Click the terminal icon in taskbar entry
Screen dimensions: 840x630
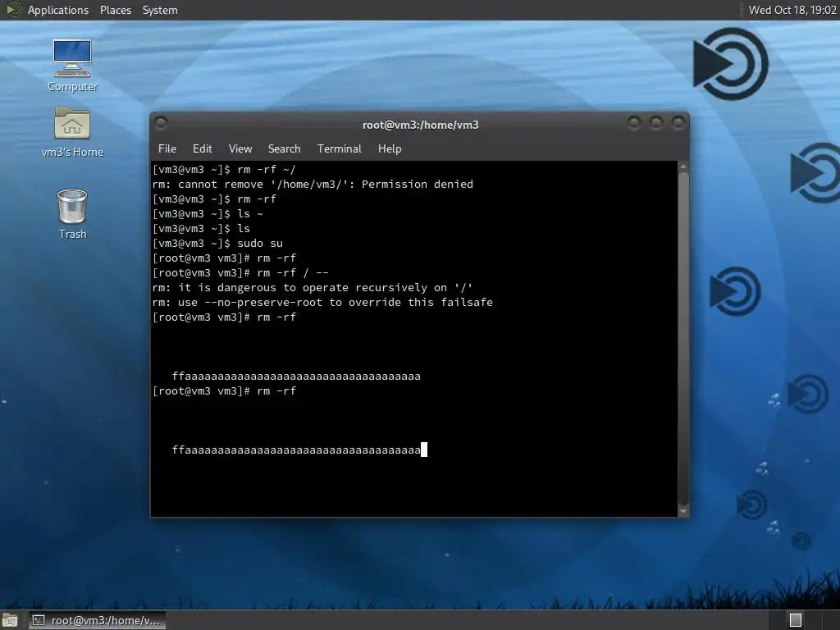[x=39, y=620]
